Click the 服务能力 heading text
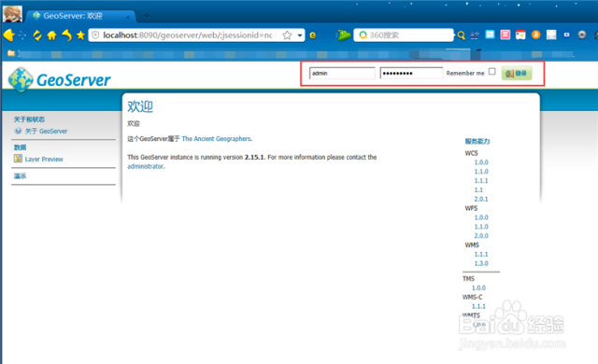The image size is (598, 364). click(477, 141)
